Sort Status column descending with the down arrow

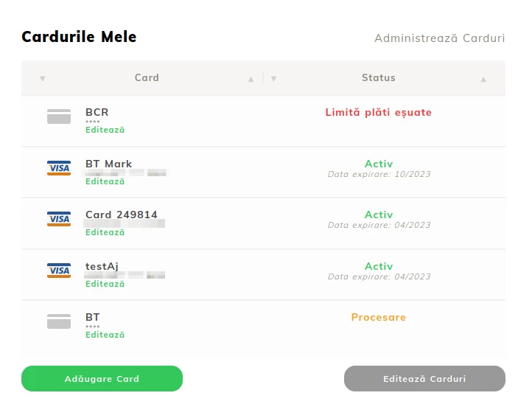click(274, 79)
